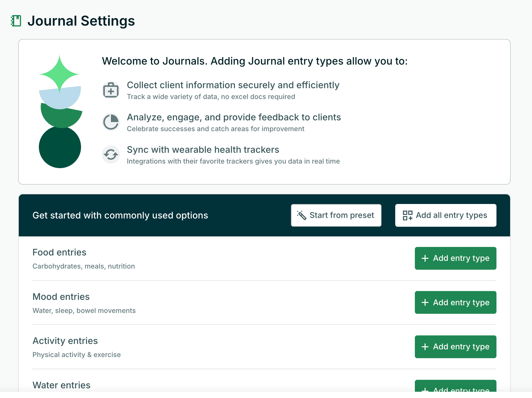Screen dimensions: 532x398
Task: Click the journal notebook icon beside the title
Action: 16,21
